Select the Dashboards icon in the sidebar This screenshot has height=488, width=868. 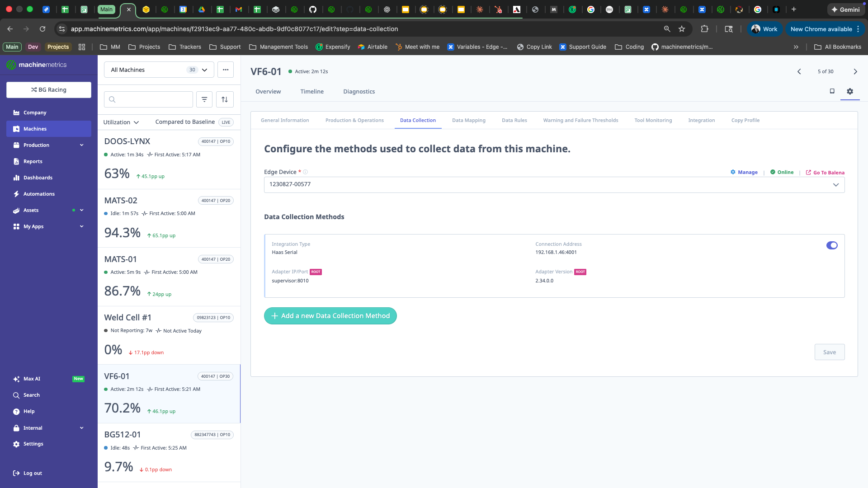point(16,177)
